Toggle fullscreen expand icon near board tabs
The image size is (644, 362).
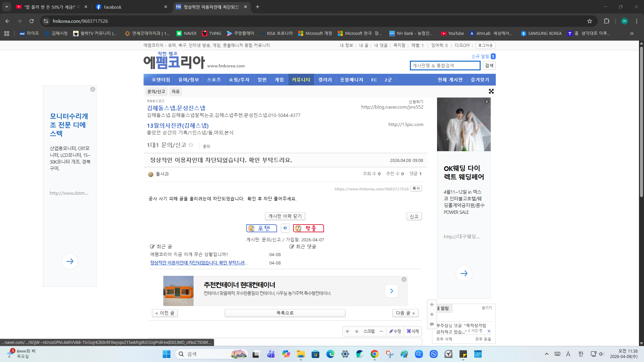click(491, 92)
